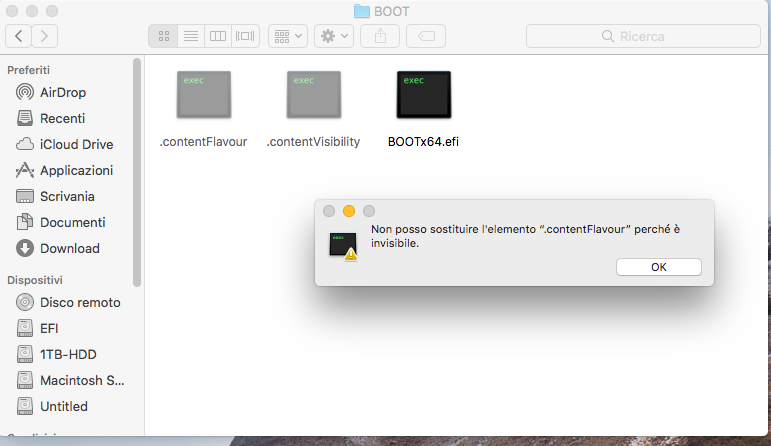
Task: Click the BOOTx64.efi file name label
Action: (x=423, y=142)
